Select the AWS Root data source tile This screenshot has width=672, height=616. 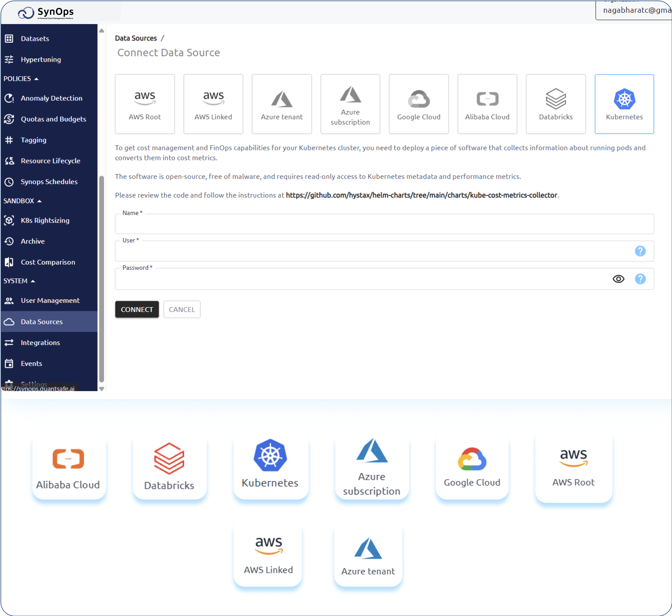click(145, 104)
